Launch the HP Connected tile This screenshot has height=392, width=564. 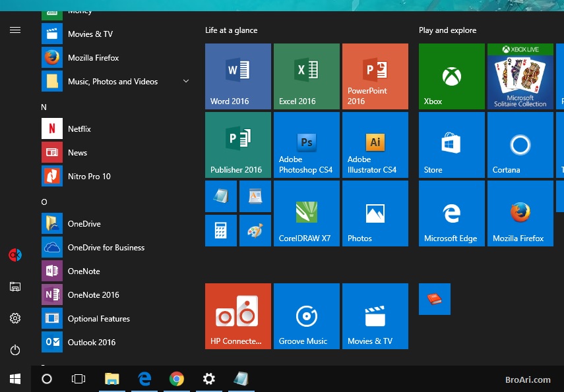[237, 316]
